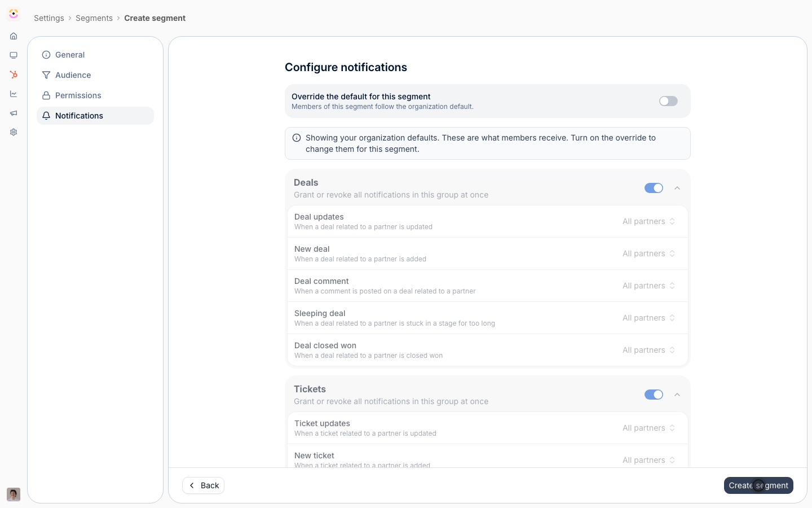Click the Sleeping deal row title

point(320,313)
